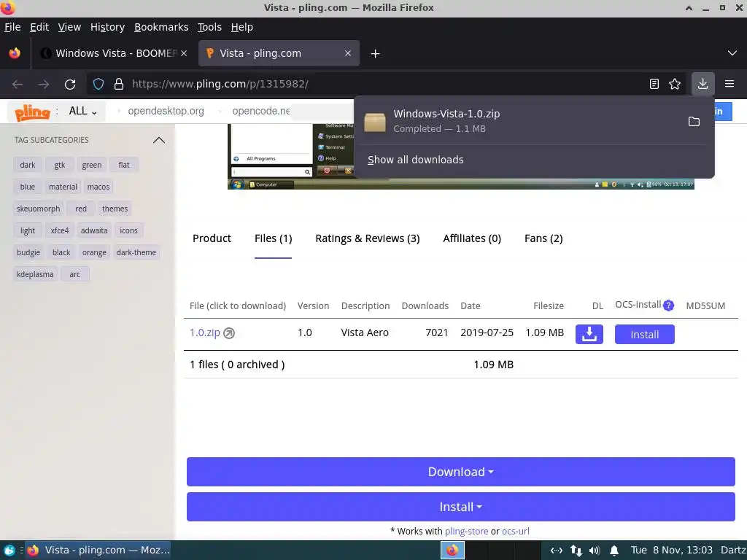Go forward one page

44,85
